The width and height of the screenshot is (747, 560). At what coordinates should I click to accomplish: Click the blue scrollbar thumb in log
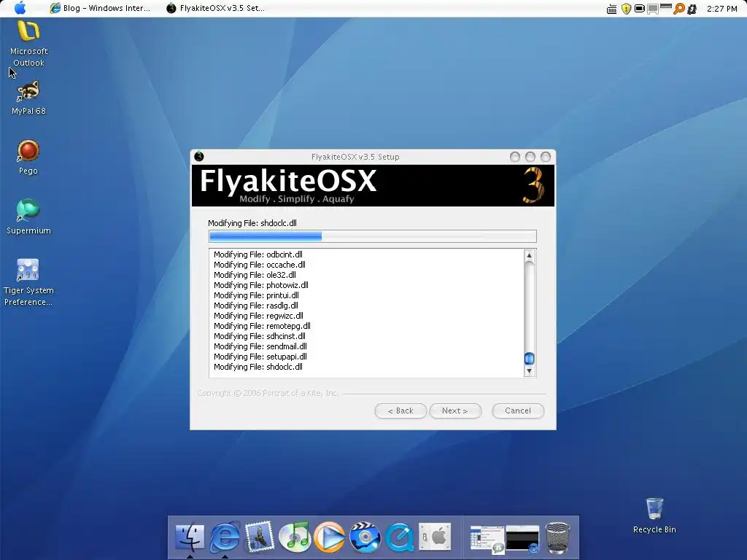click(x=529, y=359)
